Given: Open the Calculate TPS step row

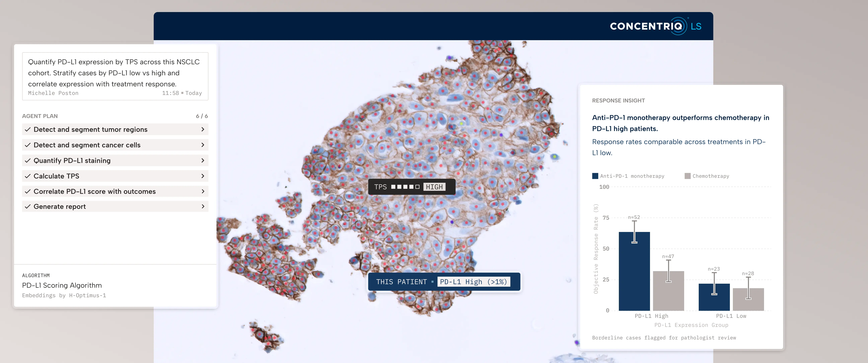Looking at the screenshot, I should point(115,176).
